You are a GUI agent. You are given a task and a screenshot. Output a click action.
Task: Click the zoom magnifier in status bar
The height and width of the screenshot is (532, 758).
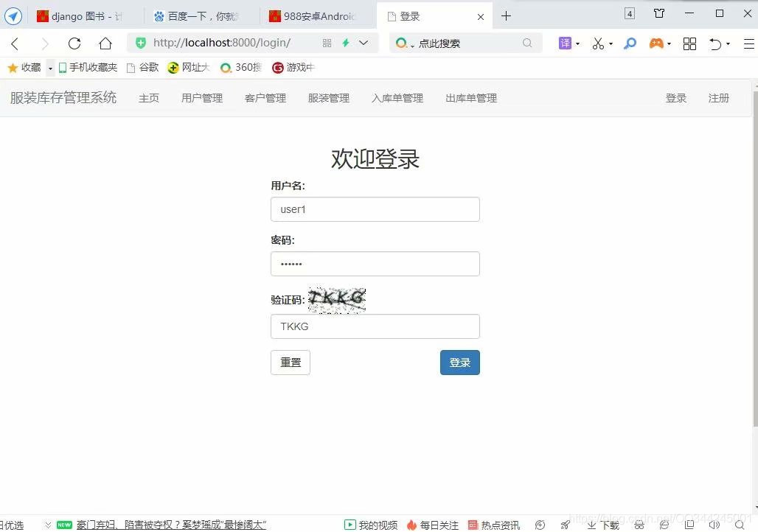(740, 525)
